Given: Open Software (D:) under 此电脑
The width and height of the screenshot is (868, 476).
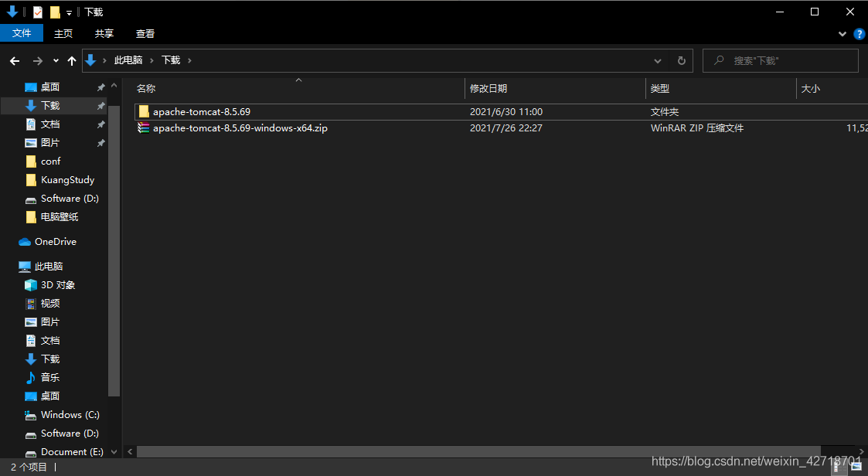Looking at the screenshot, I should pyautogui.click(x=70, y=433).
